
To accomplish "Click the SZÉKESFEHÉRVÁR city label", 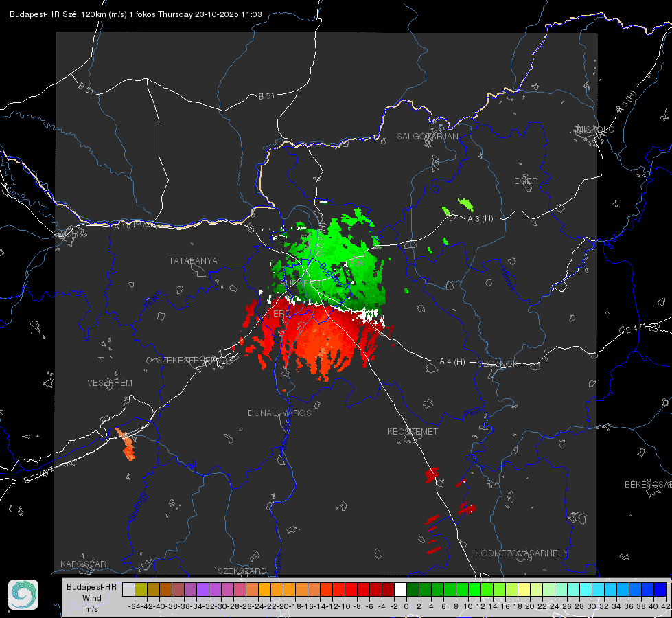I will coord(197,360).
